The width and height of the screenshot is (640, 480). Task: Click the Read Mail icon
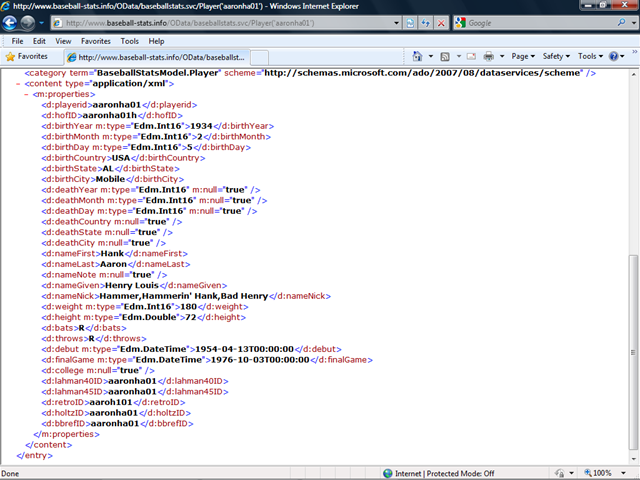(471, 56)
